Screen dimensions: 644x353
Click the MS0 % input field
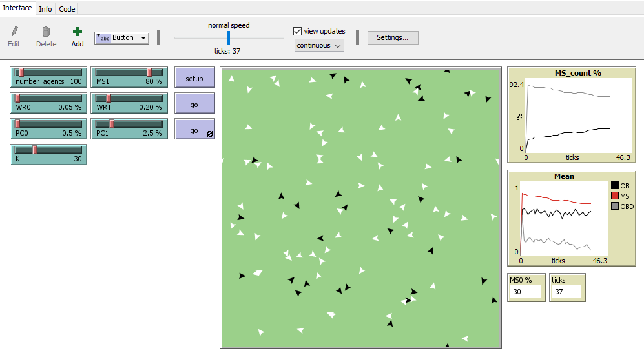click(x=525, y=292)
